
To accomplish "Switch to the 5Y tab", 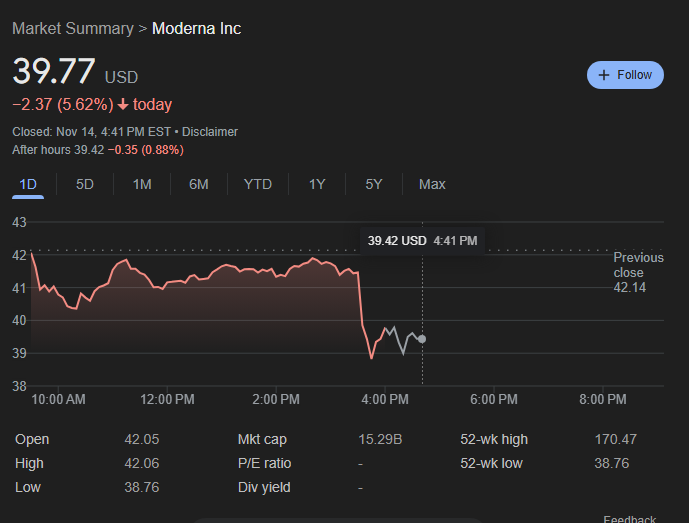I will (374, 184).
